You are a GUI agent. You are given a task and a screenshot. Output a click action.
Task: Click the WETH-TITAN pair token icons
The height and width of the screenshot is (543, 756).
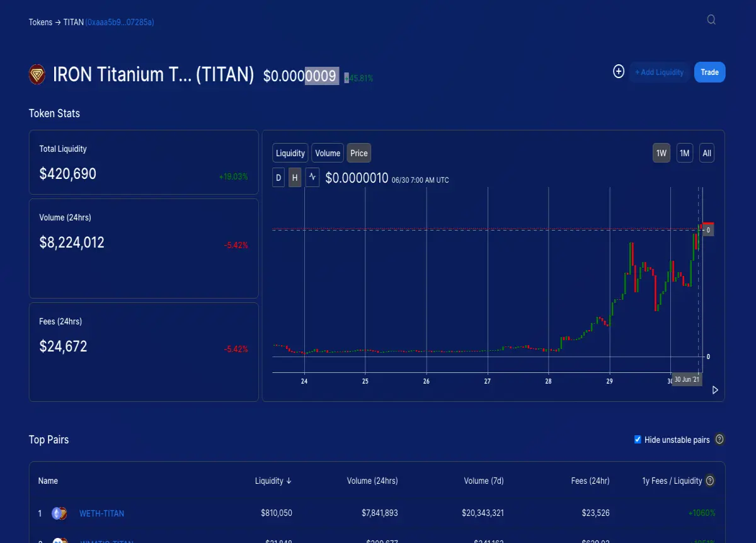coord(60,513)
